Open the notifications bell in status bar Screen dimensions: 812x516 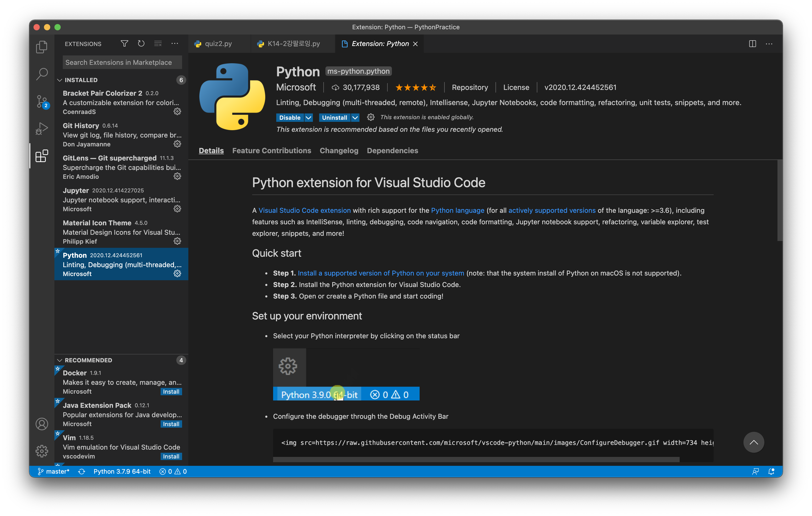click(771, 472)
